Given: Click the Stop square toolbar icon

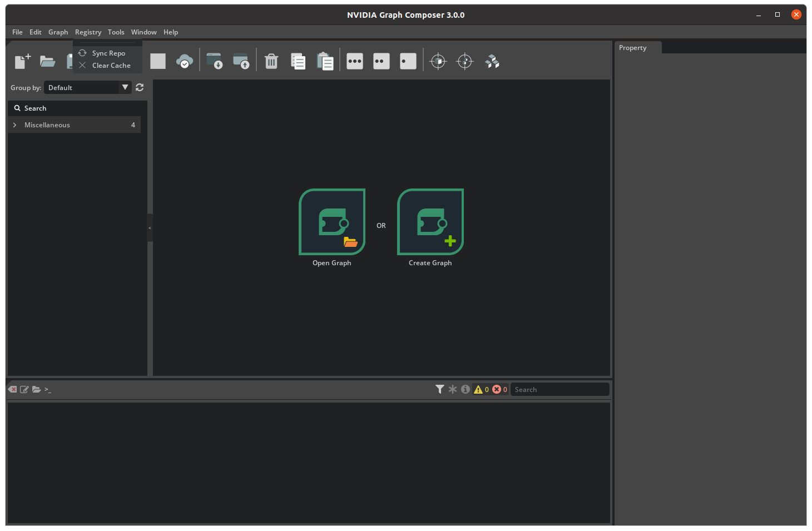Looking at the screenshot, I should (x=158, y=61).
